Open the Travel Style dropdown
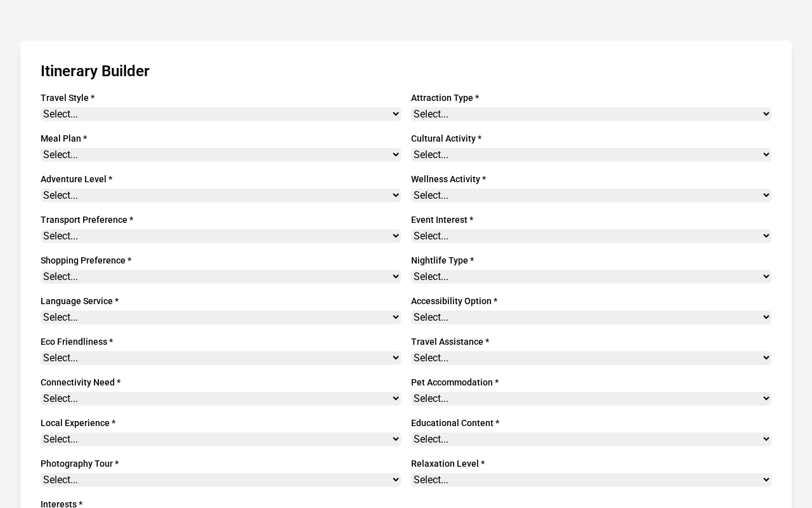The image size is (812, 508). [220, 114]
